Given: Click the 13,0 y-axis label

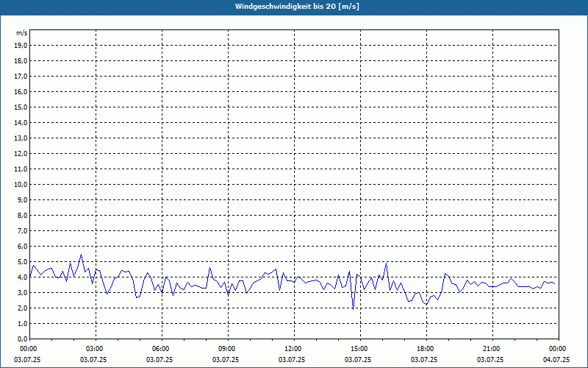Looking at the screenshot, I should [21, 138].
